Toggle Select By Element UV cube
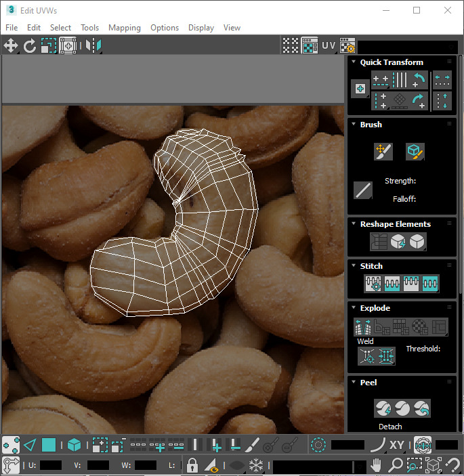Image resolution: width=464 pixels, height=476 pixels. tap(74, 446)
